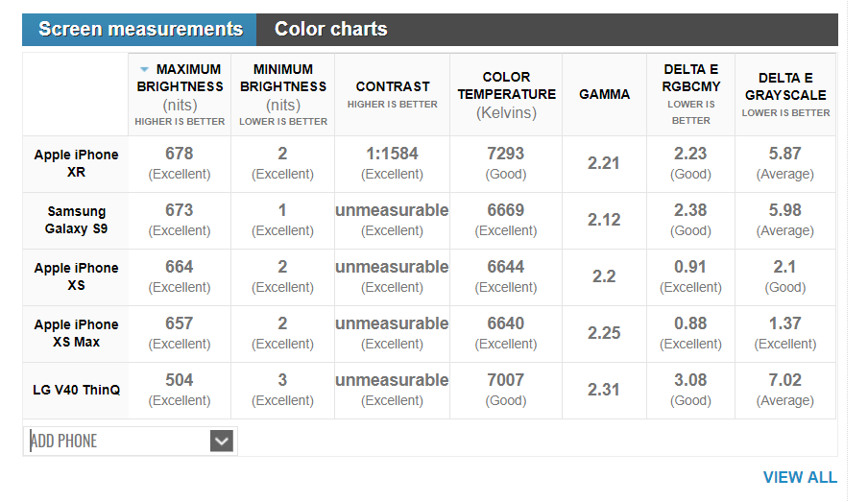This screenshot has height=502, width=868.
Task: Sort table by Gamma header
Action: [605, 94]
